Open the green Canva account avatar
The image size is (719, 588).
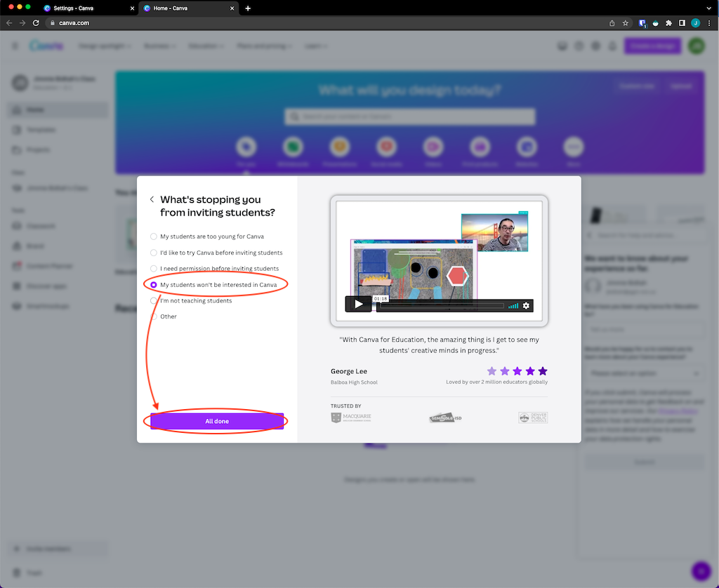click(x=697, y=46)
